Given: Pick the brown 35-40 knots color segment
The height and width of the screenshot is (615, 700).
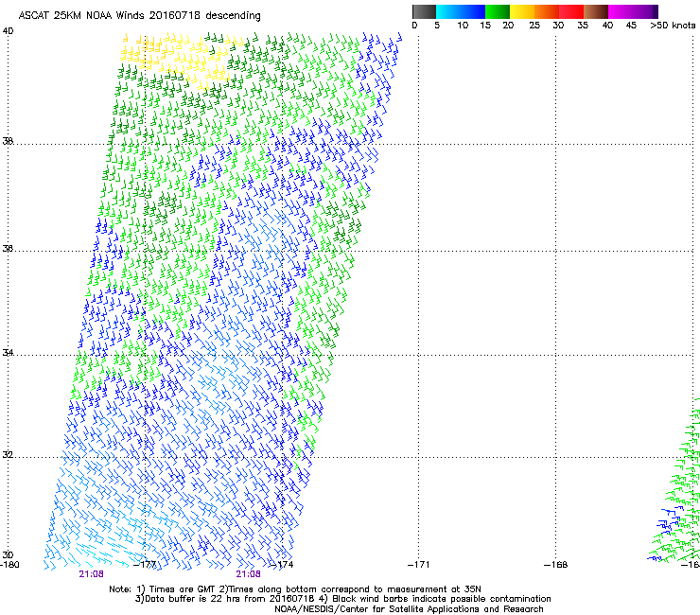Looking at the screenshot, I should [596, 11].
